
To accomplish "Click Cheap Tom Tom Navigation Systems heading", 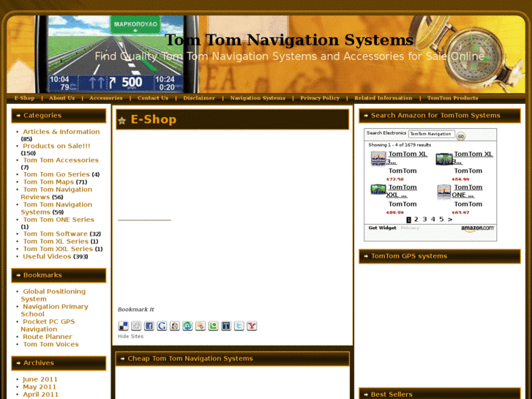I will click(x=190, y=359).
